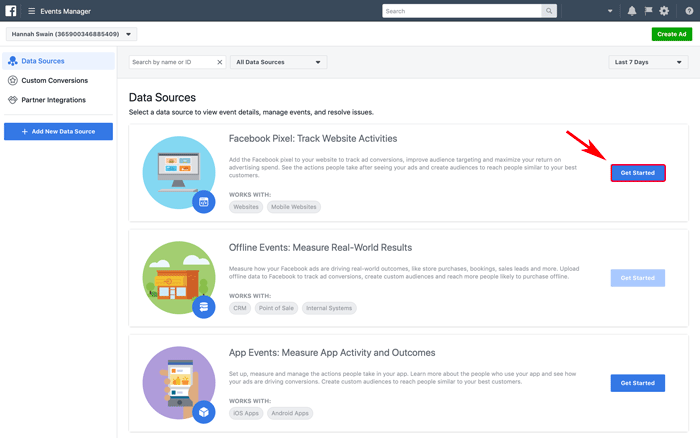This screenshot has width=700, height=438.
Task: Click the Offline Events: Measure Real-World Results heading
Action: [321, 247]
